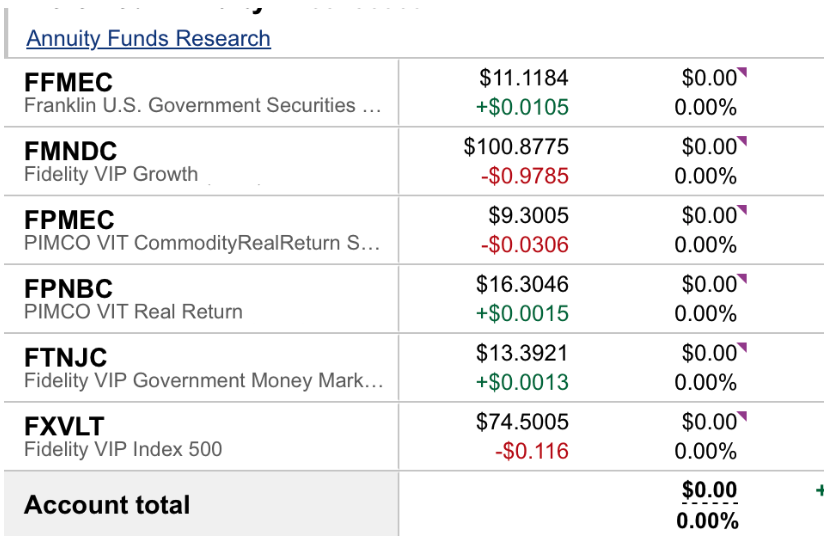
Task: Click the FFMEC ticker symbol
Action: [x=68, y=83]
